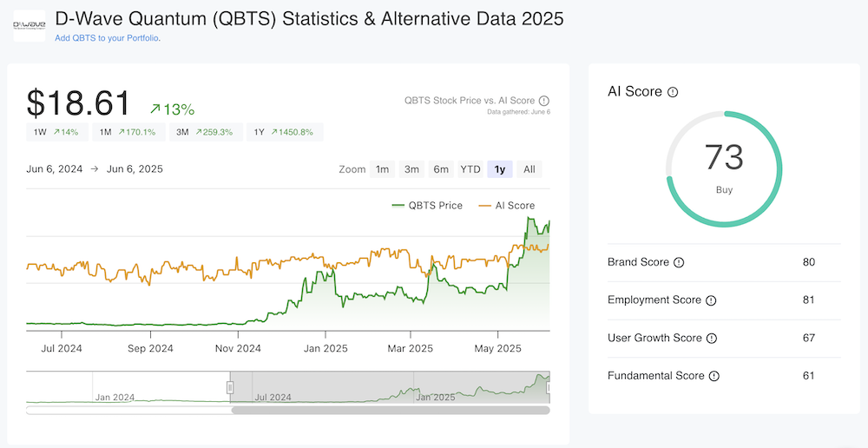The image size is (868, 448).
Task: Click the Brand Score label
Action: click(x=638, y=262)
